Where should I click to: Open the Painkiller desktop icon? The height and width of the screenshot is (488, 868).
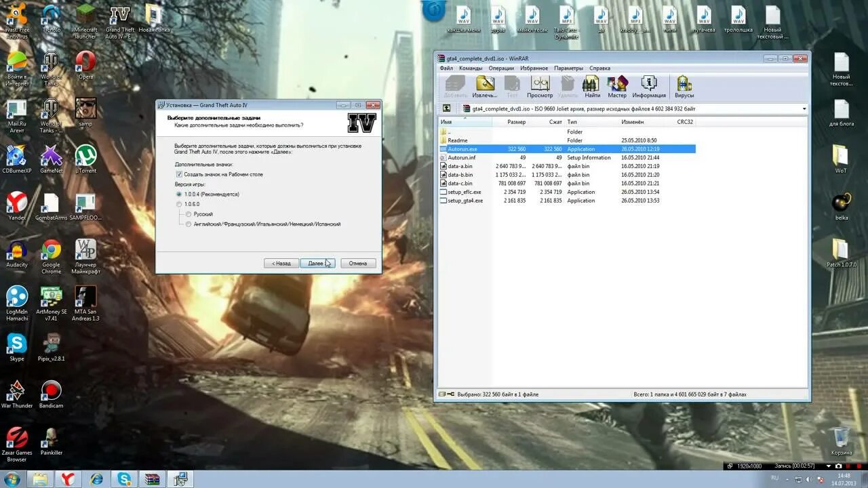point(51,441)
